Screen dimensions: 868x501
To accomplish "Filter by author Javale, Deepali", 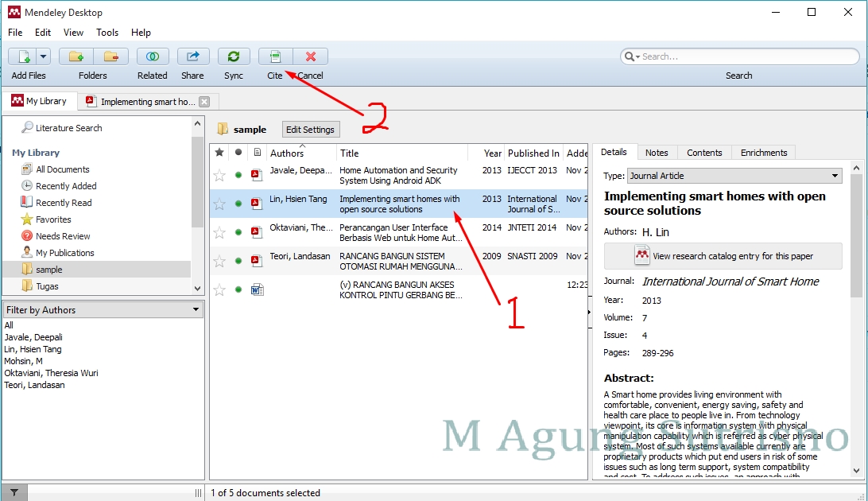I will tap(33, 337).
